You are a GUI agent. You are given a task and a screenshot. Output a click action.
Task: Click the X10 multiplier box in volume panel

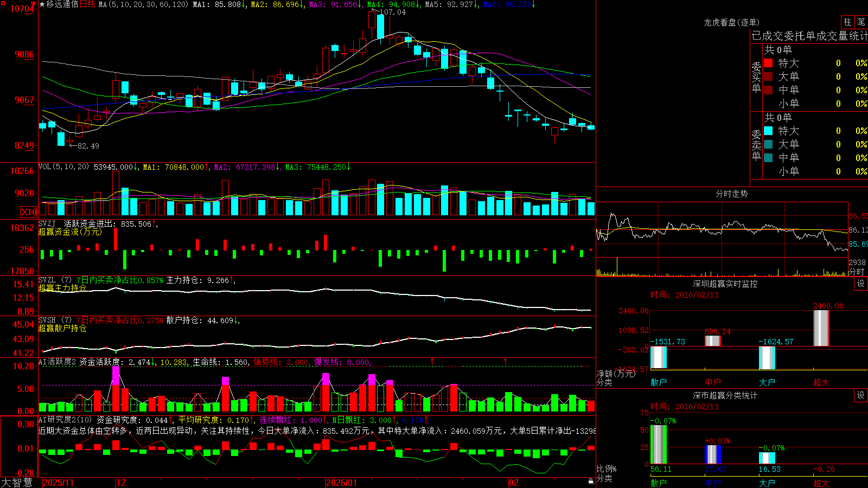tap(29, 212)
